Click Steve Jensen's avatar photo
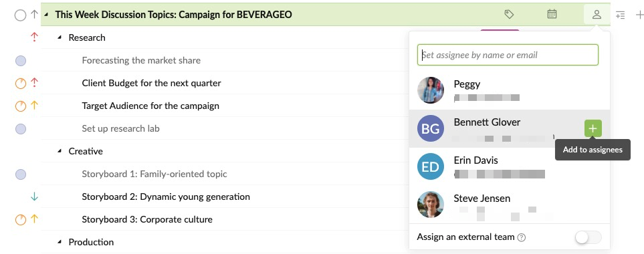Image resolution: width=644 pixels, height=254 pixels. pyautogui.click(x=431, y=205)
